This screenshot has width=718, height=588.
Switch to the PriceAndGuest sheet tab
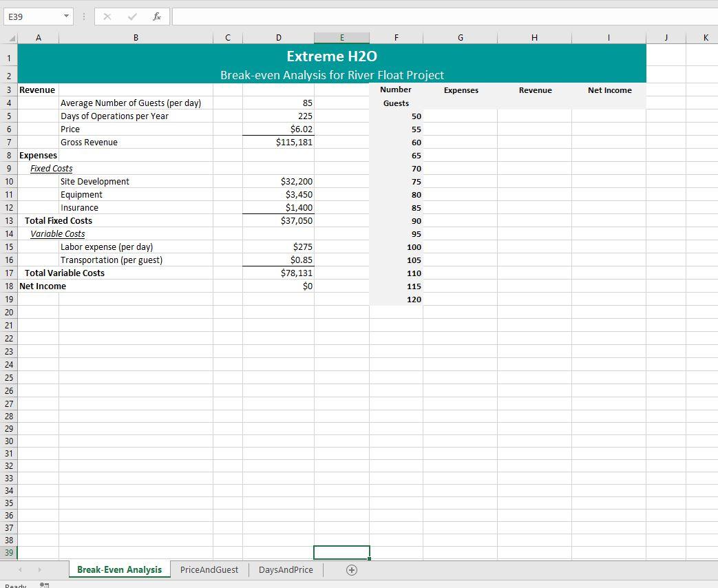click(209, 569)
